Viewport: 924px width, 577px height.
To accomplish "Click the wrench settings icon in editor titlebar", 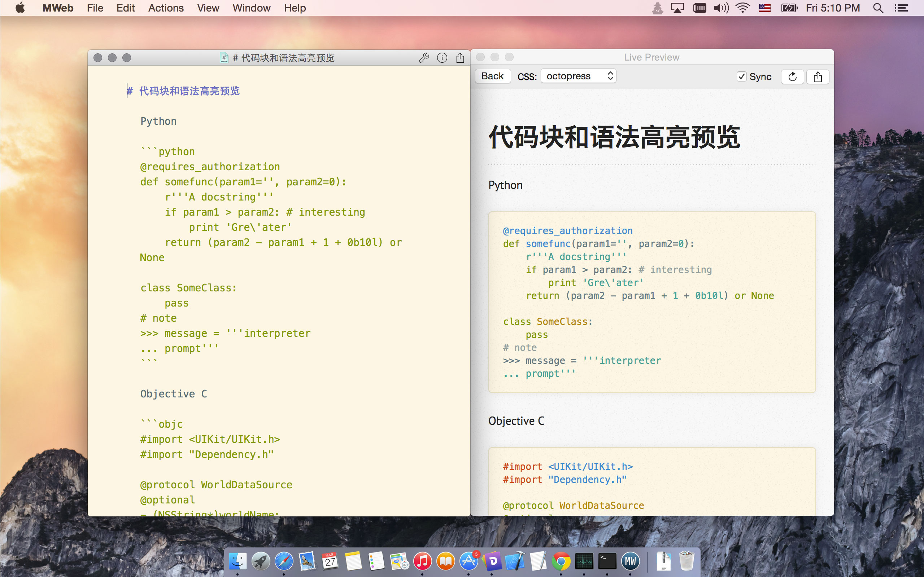I will 424,58.
